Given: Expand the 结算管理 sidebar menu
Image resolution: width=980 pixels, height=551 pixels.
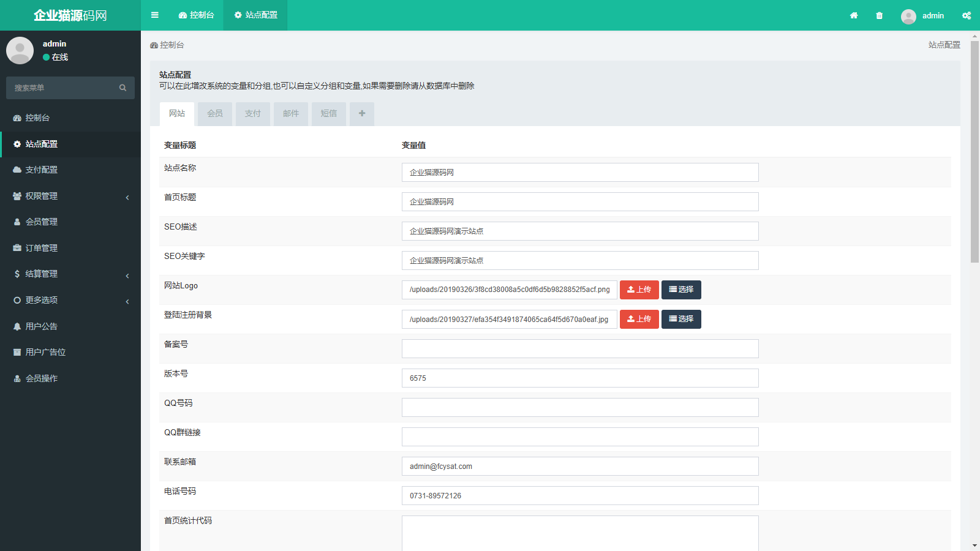Looking at the screenshot, I should 70,274.
